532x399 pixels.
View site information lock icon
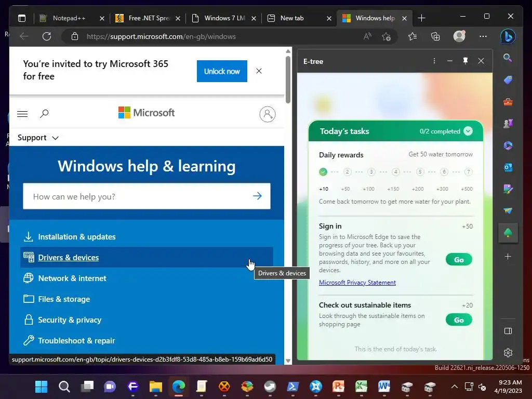tap(75, 36)
